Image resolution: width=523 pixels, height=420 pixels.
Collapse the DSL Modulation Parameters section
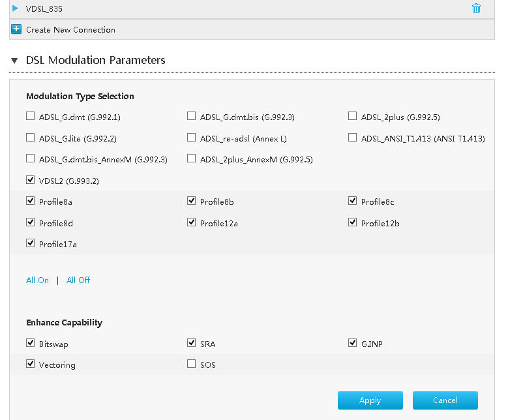[x=15, y=60]
